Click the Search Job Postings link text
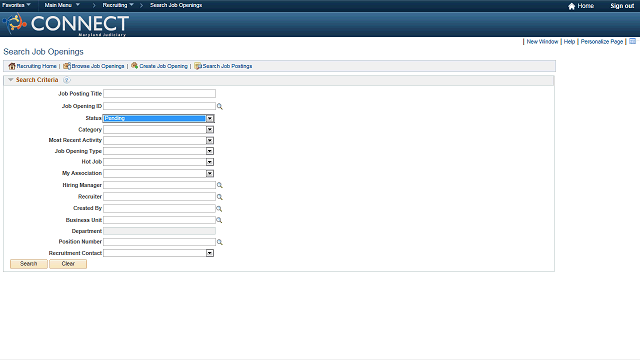The width and height of the screenshot is (640, 360). (227, 66)
